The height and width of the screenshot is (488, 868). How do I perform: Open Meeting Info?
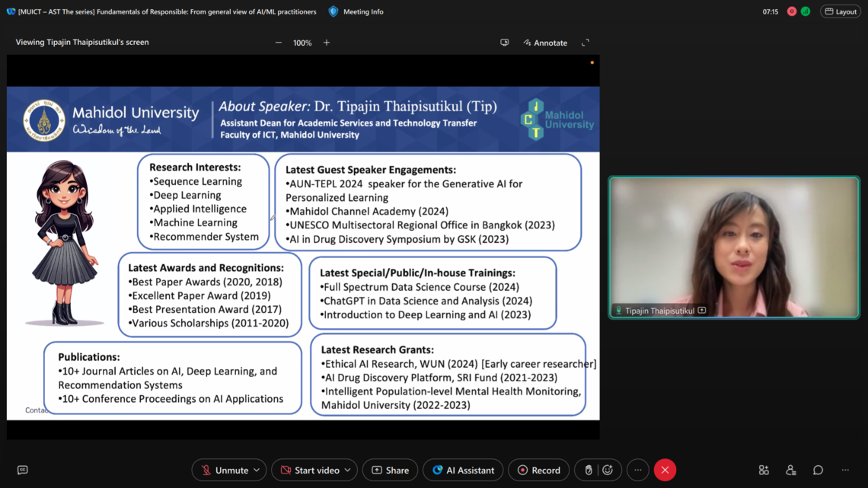click(x=356, y=11)
